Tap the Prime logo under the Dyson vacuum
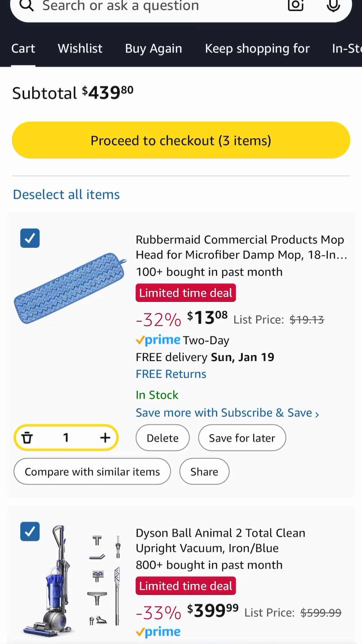The width and height of the screenshot is (362, 644). 158,632
